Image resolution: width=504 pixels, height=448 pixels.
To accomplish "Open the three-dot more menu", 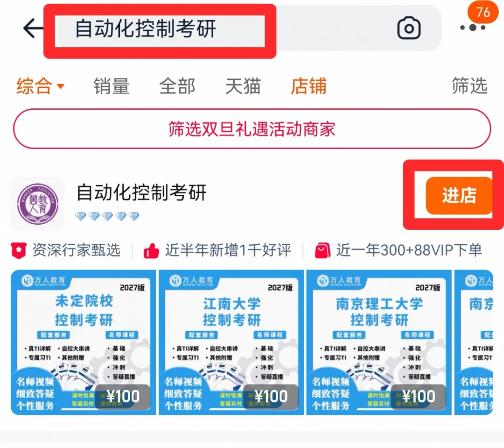I will point(472,28).
